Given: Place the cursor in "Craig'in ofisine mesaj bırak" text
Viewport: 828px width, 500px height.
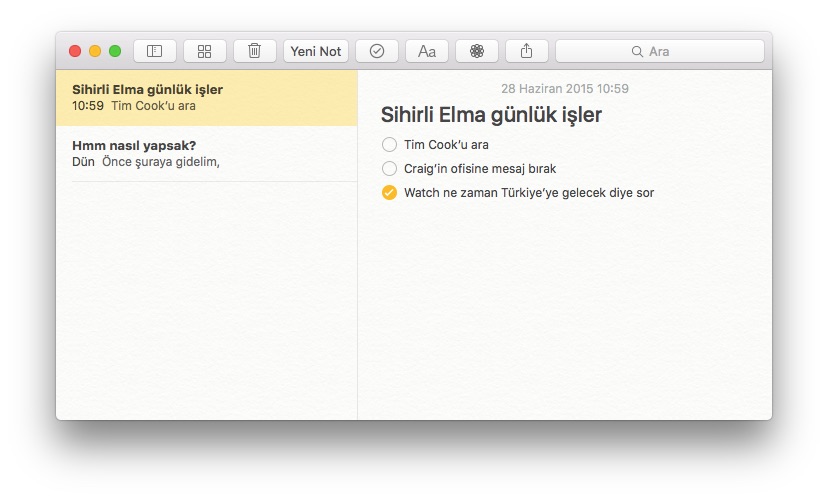Looking at the screenshot, I should click(479, 169).
